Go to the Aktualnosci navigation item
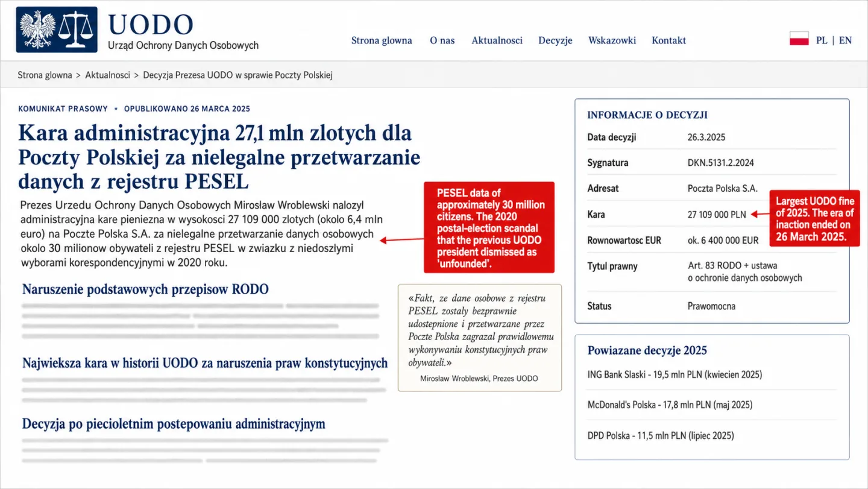Viewport: 868px width, 489px height. tap(497, 40)
